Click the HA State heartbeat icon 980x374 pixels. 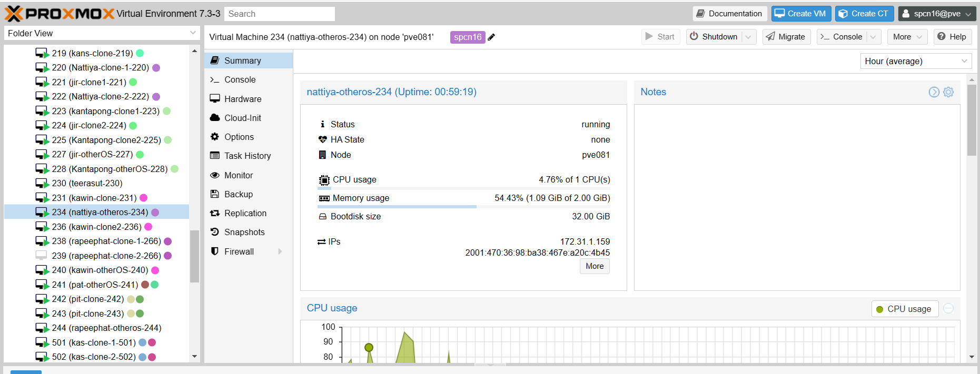pyautogui.click(x=323, y=139)
